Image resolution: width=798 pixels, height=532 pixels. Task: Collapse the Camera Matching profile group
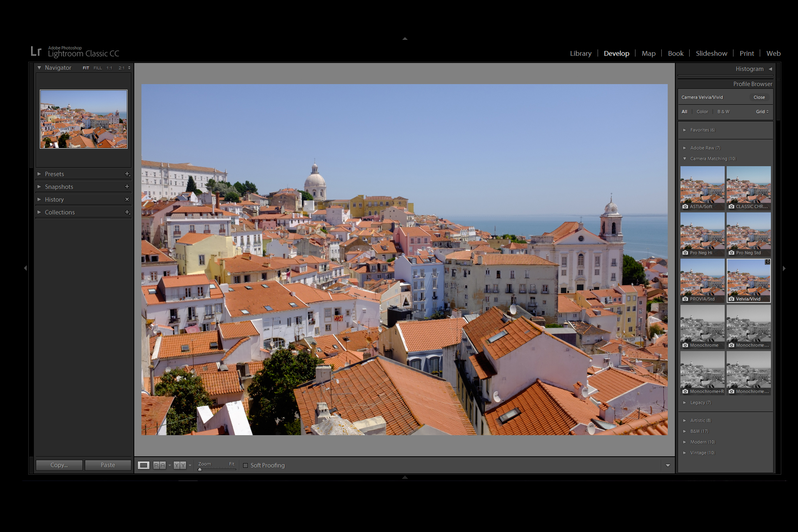685,158
